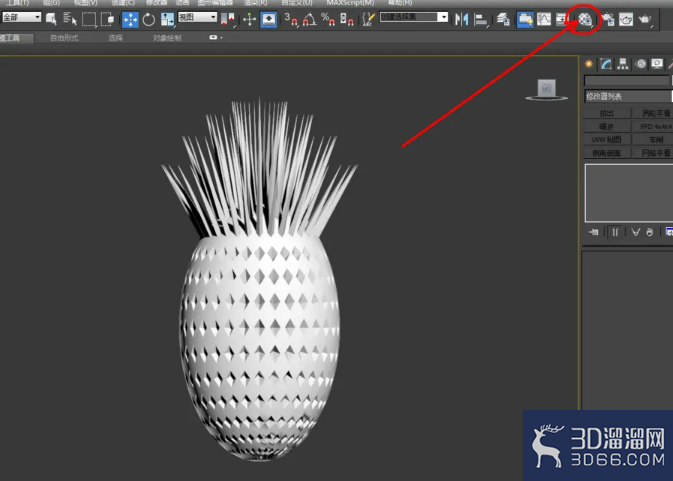
Task: Click the ViewCube in the viewport
Action: (546, 90)
